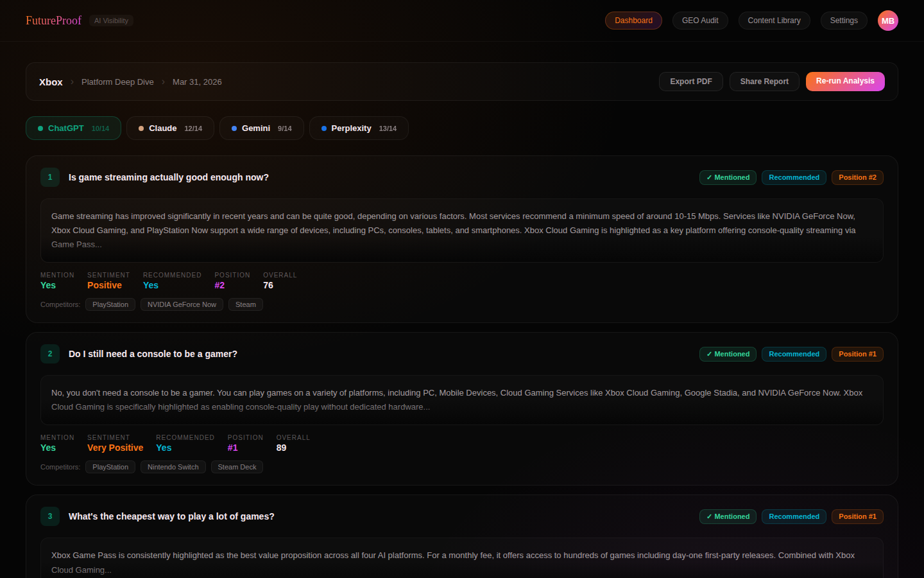Click Position #1 badge on console question
Image resolution: width=924 pixels, height=578 pixels.
pyautogui.click(x=857, y=354)
